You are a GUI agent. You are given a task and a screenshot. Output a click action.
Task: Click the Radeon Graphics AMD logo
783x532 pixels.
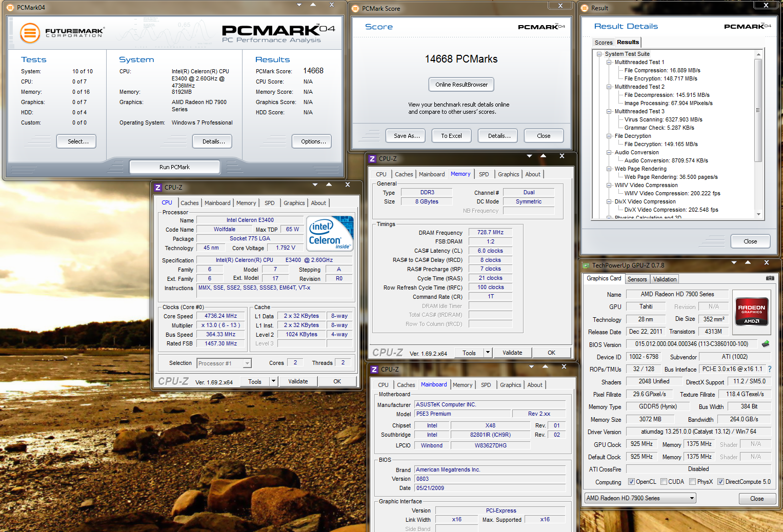pyautogui.click(x=752, y=313)
